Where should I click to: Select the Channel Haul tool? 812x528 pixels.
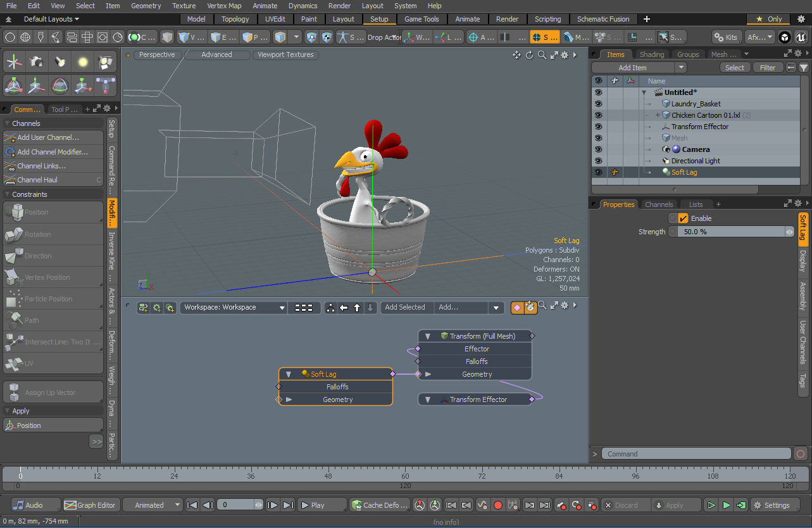tap(37, 180)
